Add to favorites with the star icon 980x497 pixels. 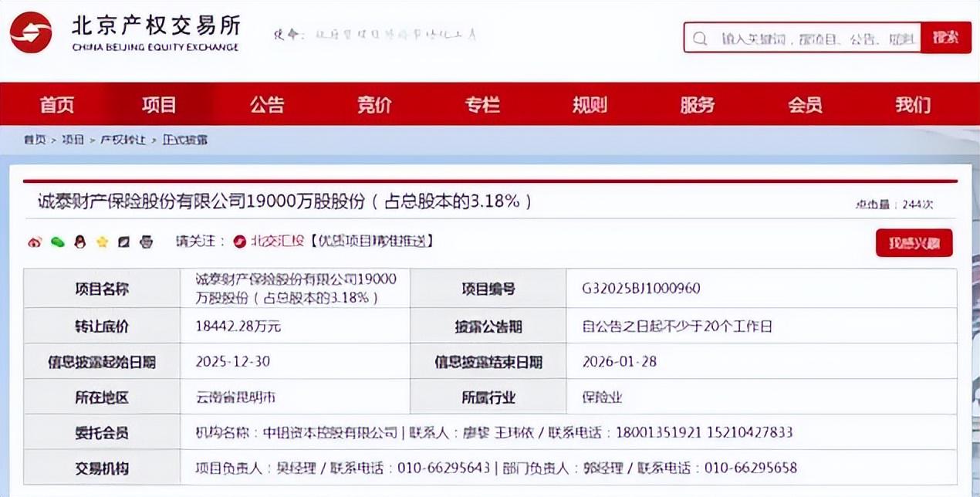(102, 242)
